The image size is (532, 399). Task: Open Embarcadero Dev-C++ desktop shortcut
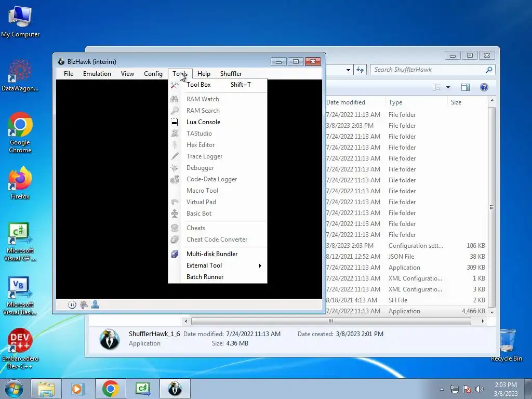pyautogui.click(x=20, y=349)
